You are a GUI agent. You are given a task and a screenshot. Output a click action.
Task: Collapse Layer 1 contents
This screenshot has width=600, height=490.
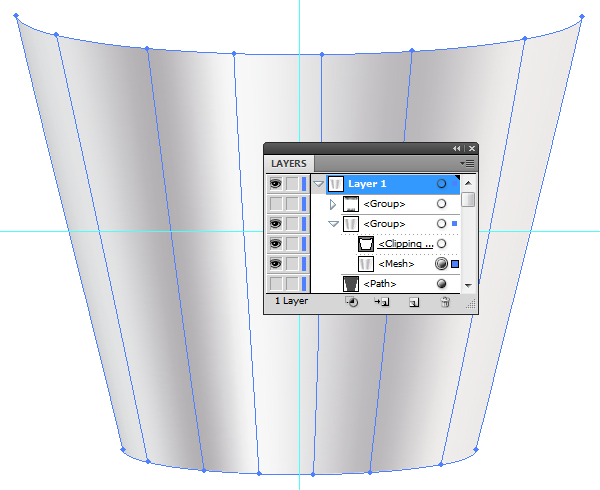319,184
